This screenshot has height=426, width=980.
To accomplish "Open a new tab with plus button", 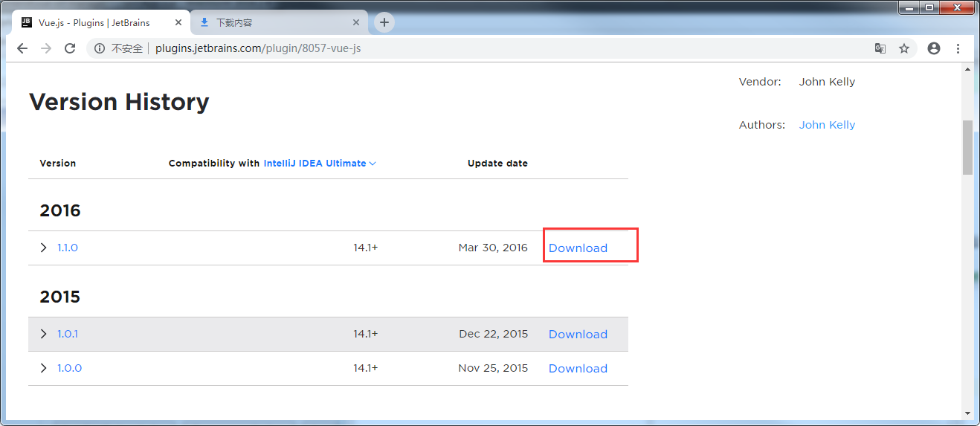I will point(384,22).
